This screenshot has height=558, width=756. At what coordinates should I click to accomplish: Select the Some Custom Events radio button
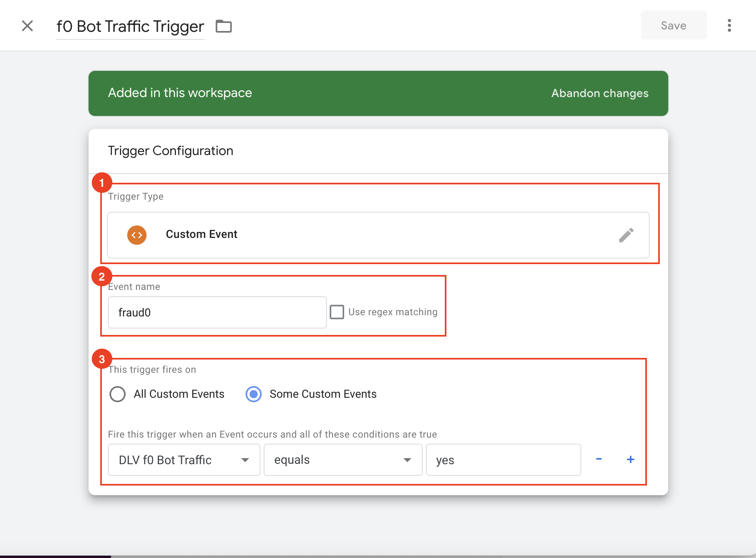point(254,394)
